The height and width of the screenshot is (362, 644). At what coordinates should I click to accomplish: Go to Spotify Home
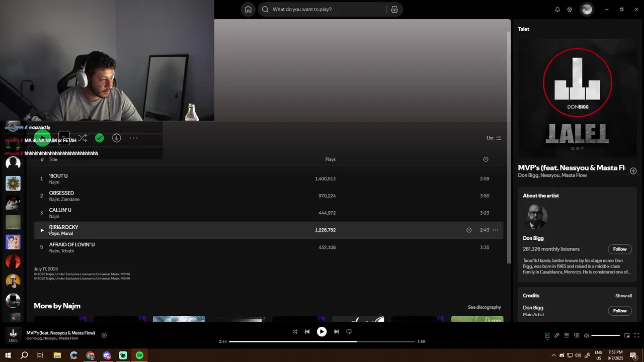tap(248, 9)
